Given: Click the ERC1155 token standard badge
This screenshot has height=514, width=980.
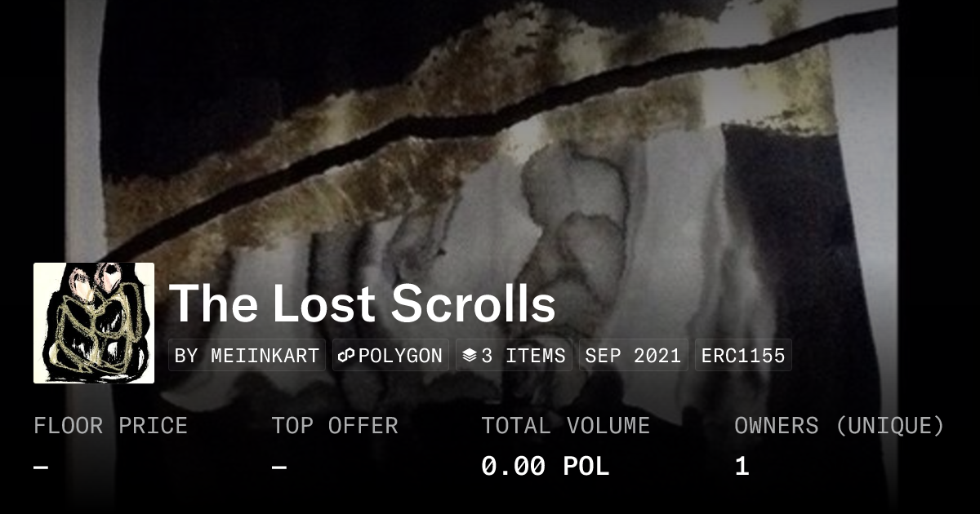Looking at the screenshot, I should (x=743, y=356).
